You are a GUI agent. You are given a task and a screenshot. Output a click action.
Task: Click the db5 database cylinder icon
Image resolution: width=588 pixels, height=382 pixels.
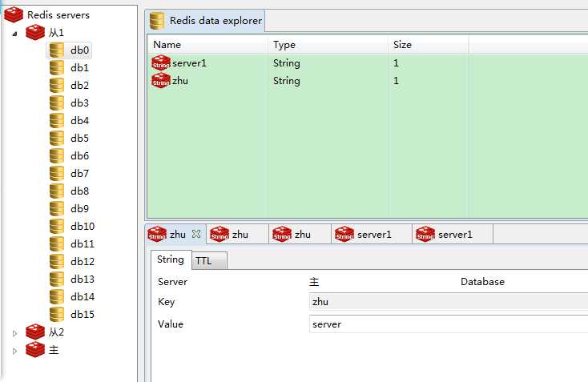(57, 138)
